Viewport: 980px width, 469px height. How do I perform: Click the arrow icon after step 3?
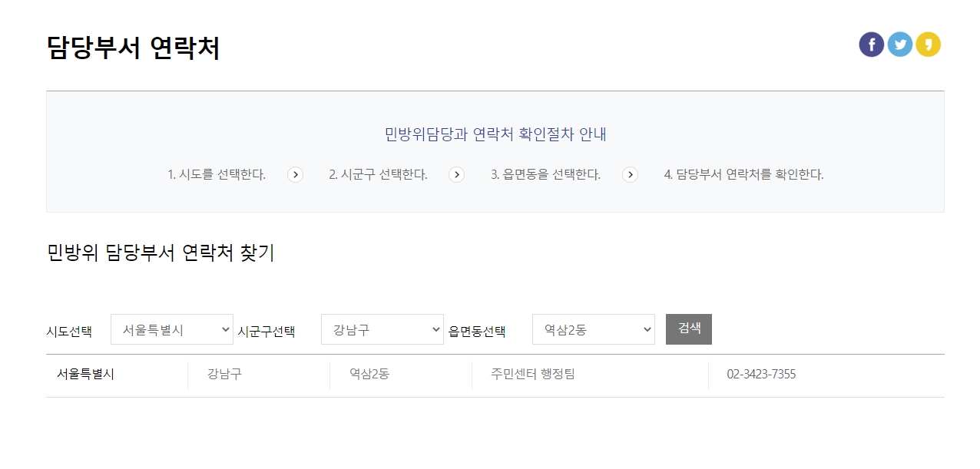click(x=630, y=175)
